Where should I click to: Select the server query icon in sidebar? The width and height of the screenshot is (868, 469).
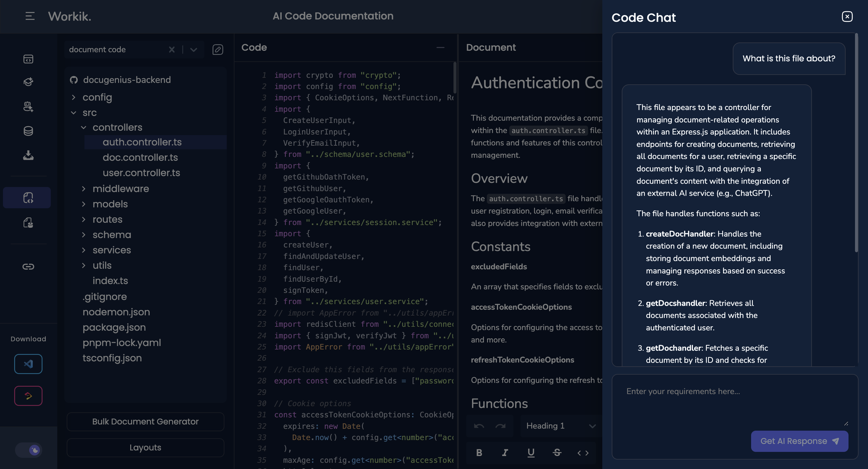point(28,106)
